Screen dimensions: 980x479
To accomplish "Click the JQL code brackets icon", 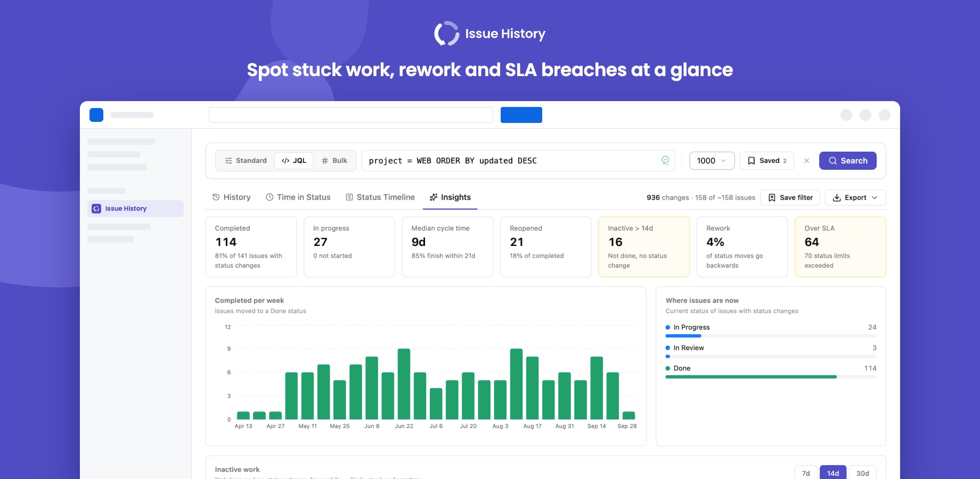I will (x=285, y=161).
